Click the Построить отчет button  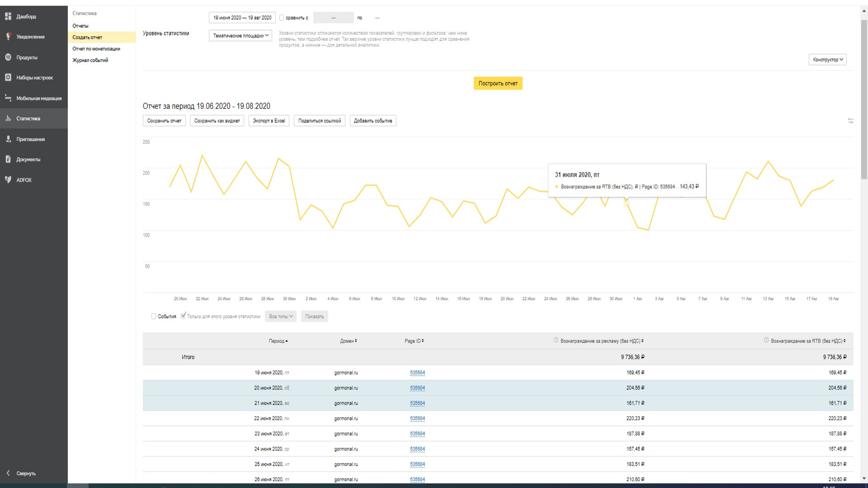point(498,83)
